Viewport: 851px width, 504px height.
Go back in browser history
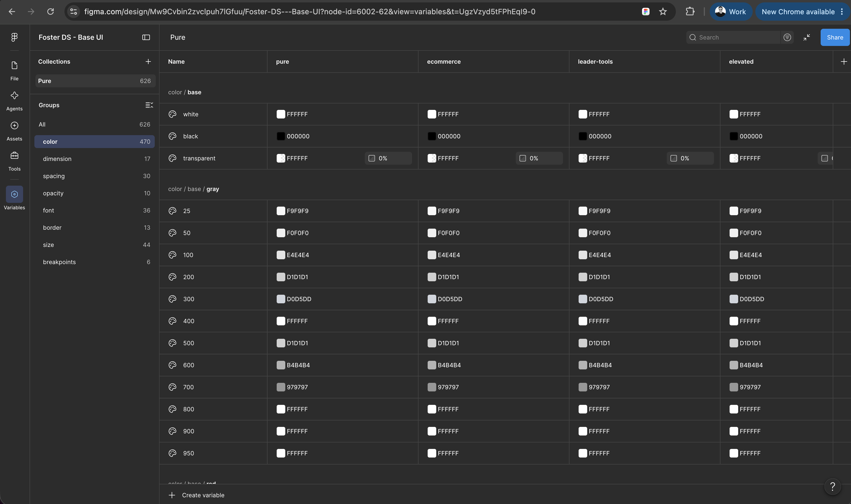[x=12, y=12]
